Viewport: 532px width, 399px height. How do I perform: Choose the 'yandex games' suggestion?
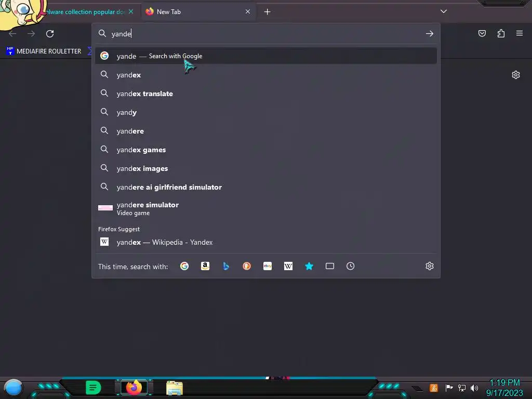[x=266, y=150]
